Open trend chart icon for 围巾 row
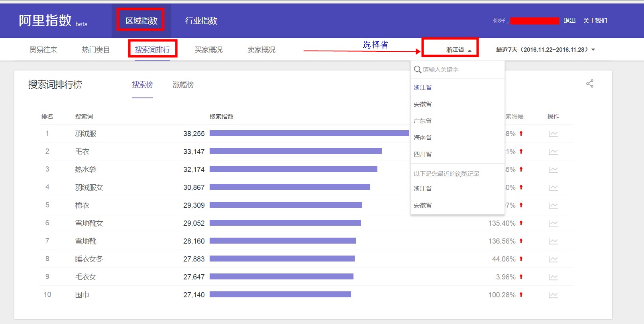 click(553, 295)
